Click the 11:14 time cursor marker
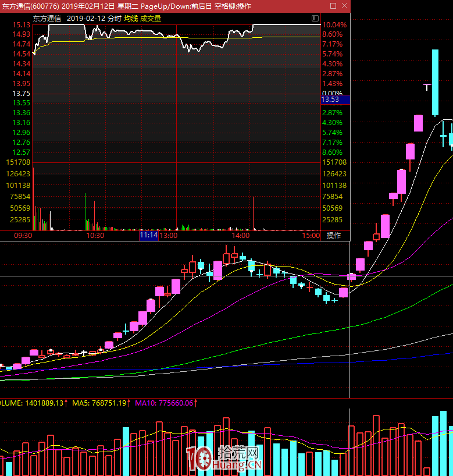This screenshot has height=476, width=453. click(x=149, y=235)
